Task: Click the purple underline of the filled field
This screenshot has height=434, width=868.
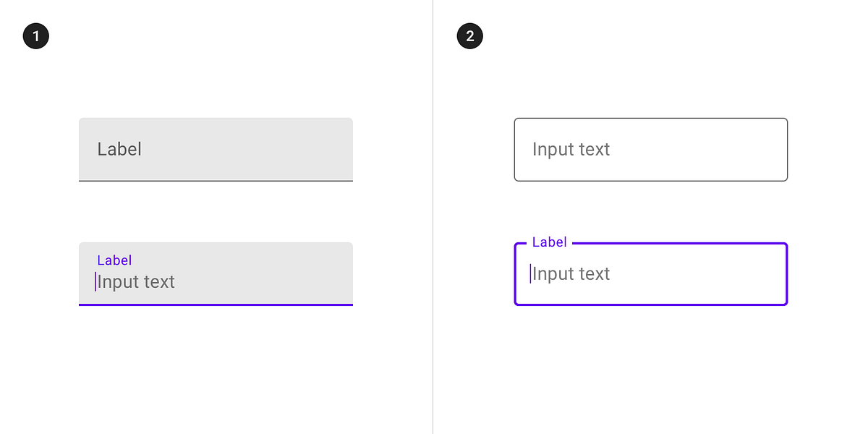Action: (216, 305)
